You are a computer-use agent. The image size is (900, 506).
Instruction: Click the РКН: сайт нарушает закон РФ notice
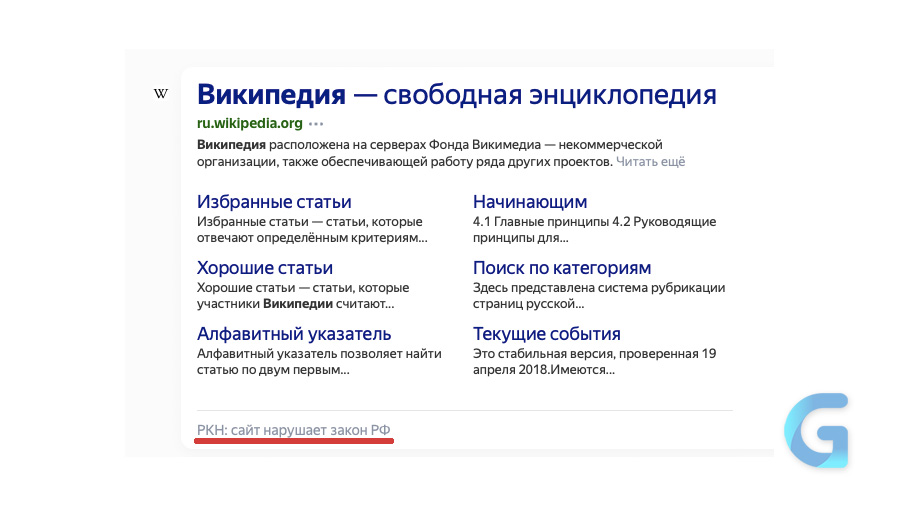(293, 430)
